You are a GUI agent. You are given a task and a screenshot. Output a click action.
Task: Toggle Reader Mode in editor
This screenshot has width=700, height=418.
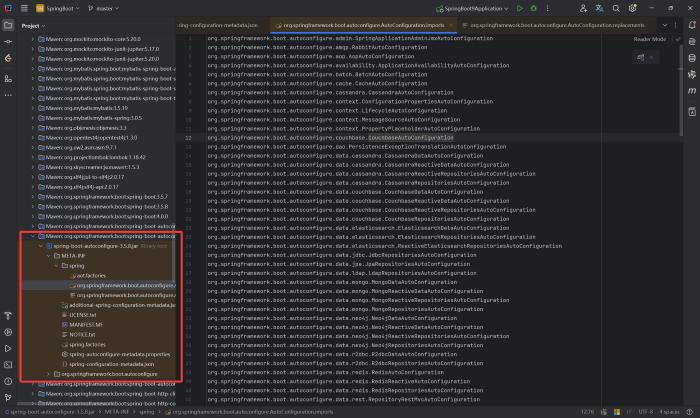click(650, 39)
